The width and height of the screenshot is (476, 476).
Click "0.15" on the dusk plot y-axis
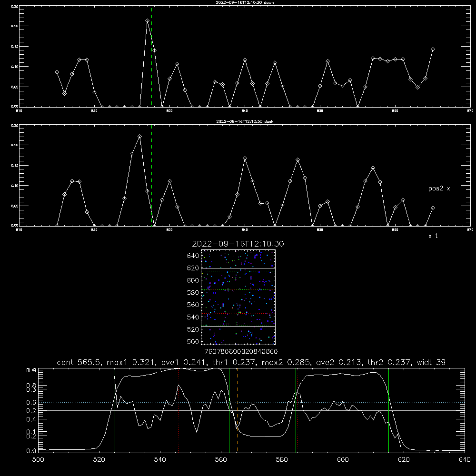click(15, 166)
